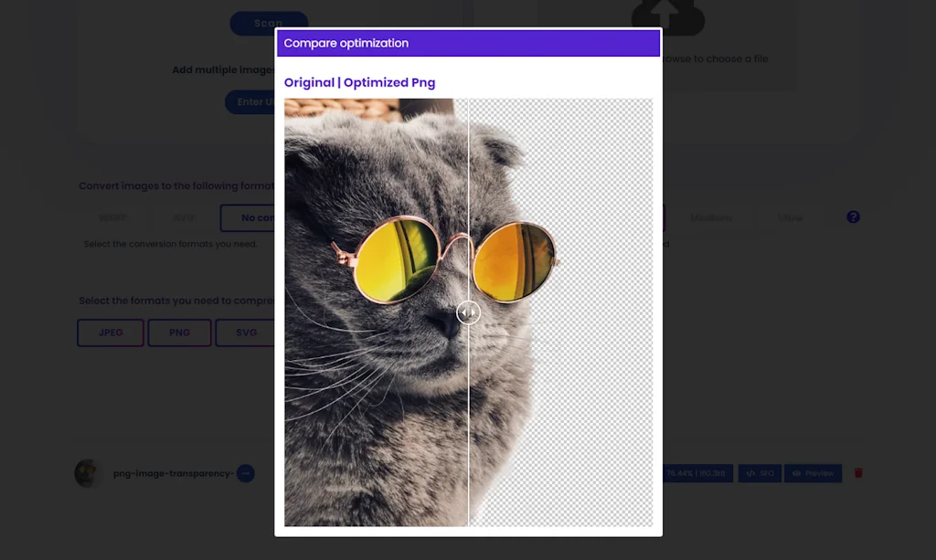Select the Ultra compression level

tap(789, 217)
